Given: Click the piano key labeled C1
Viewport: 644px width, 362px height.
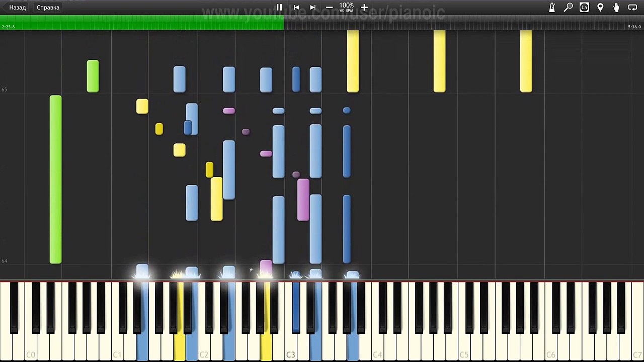Looking at the screenshot, I should point(117,347).
